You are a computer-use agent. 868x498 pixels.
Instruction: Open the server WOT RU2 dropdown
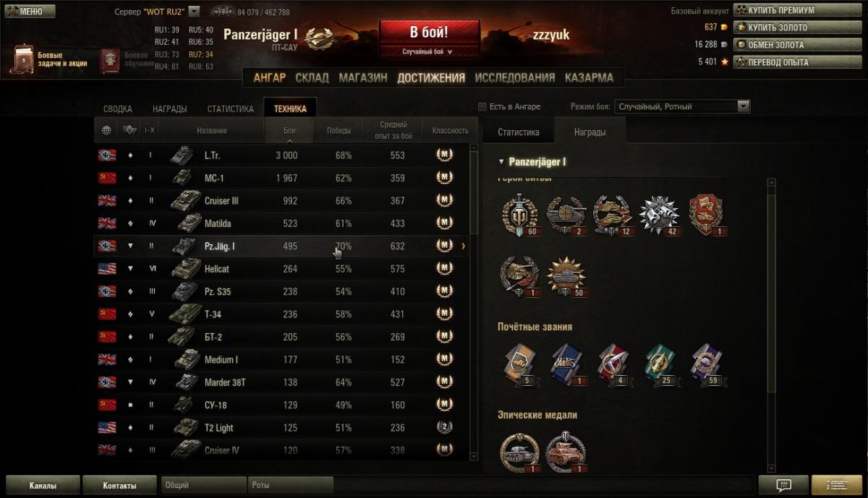click(x=194, y=12)
